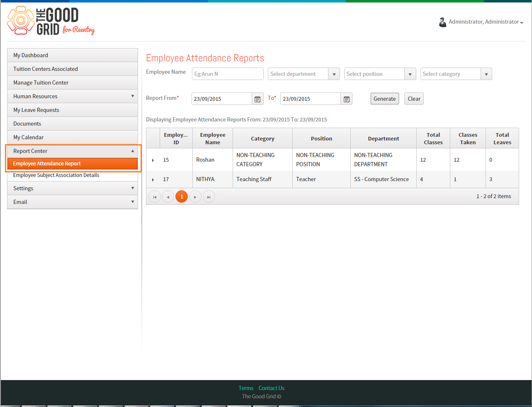Focus the Employee Name input field

[x=228, y=74]
